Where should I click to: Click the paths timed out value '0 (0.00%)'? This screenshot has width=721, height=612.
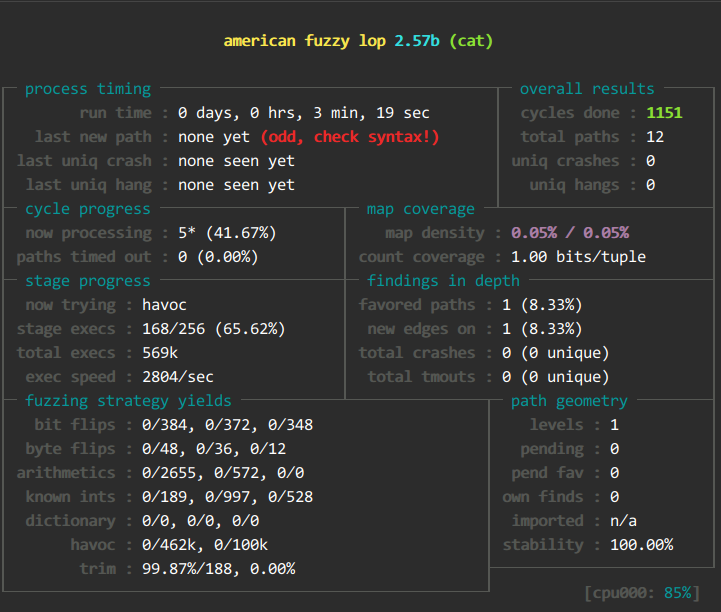click(x=218, y=257)
